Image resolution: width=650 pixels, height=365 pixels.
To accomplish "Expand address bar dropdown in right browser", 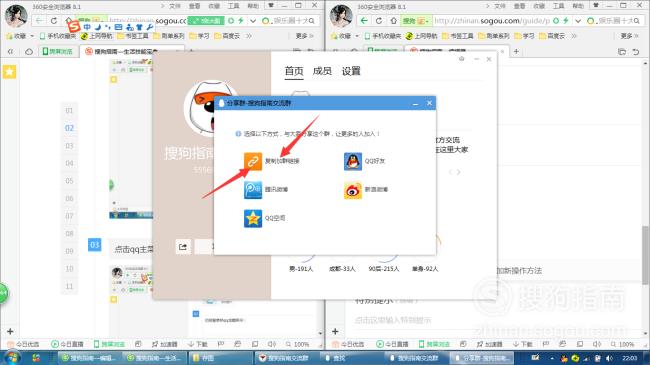I will (x=578, y=20).
